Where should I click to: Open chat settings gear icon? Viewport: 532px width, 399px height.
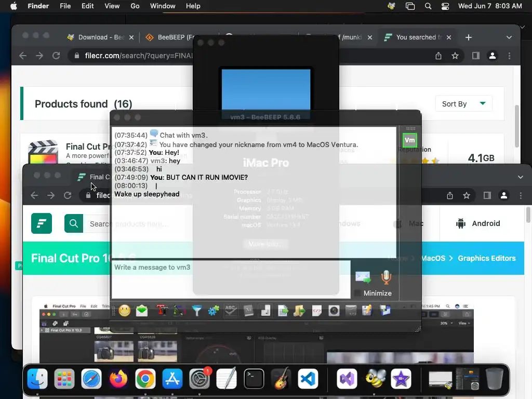(214, 311)
